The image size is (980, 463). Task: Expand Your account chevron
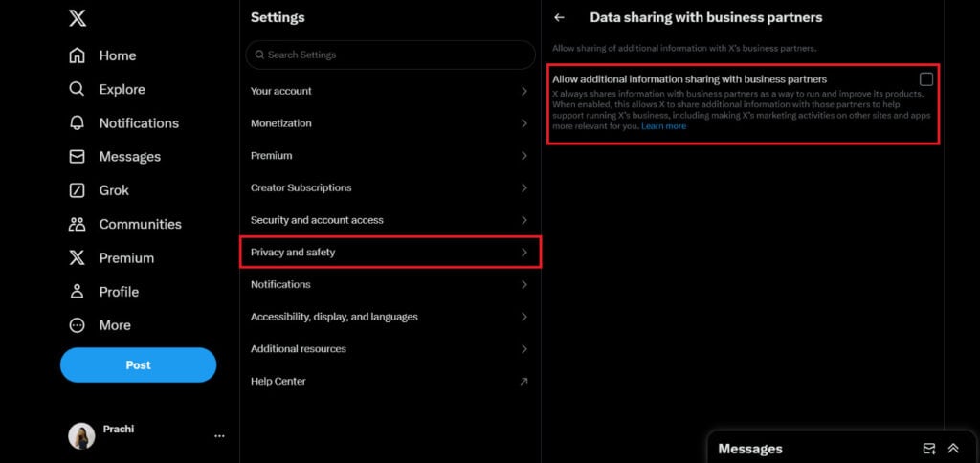click(x=523, y=91)
